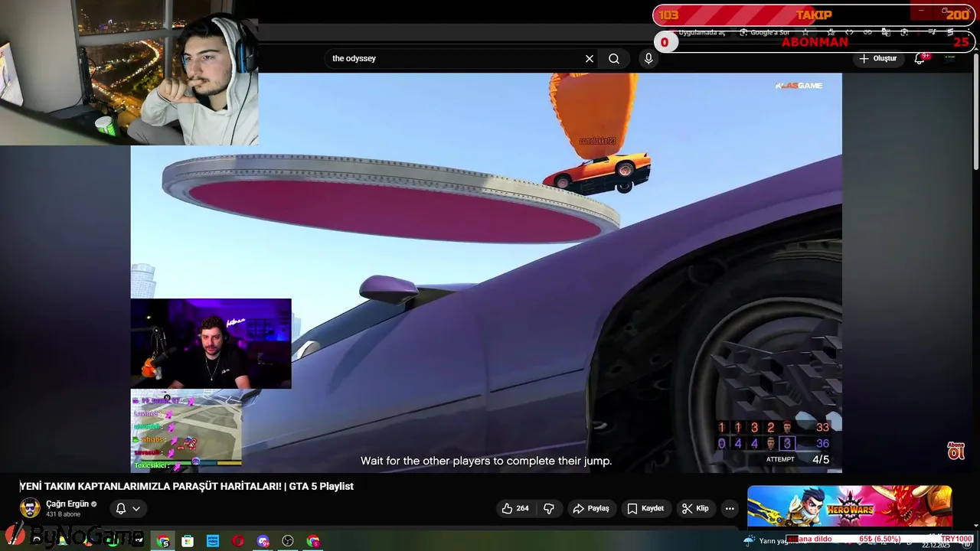Image resolution: width=980 pixels, height=551 pixels.
Task: Click the Oluştur create button
Action: click(877, 58)
